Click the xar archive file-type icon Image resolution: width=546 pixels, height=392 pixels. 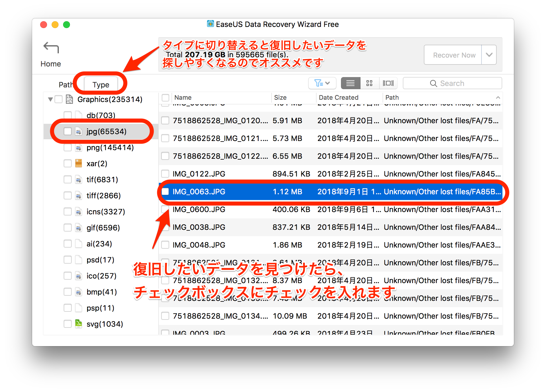pos(78,164)
